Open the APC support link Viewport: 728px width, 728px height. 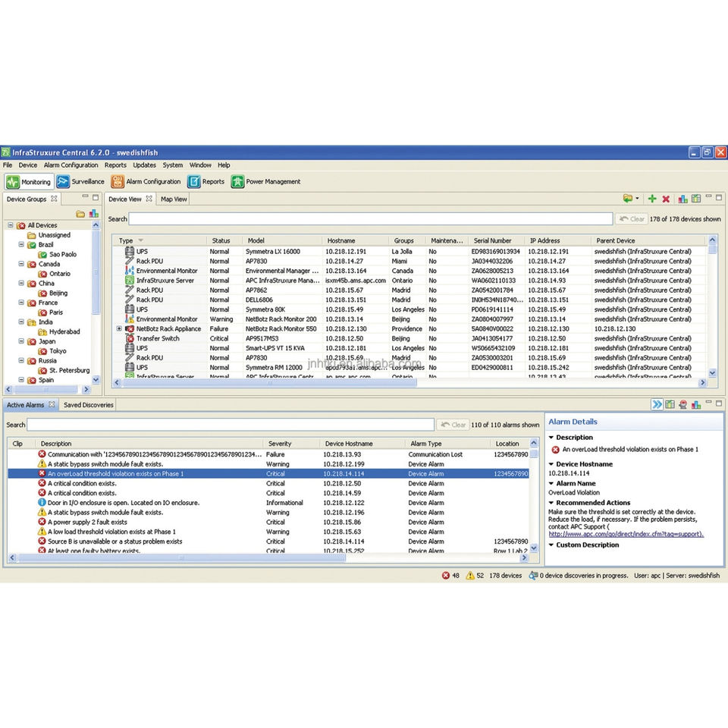(x=626, y=534)
